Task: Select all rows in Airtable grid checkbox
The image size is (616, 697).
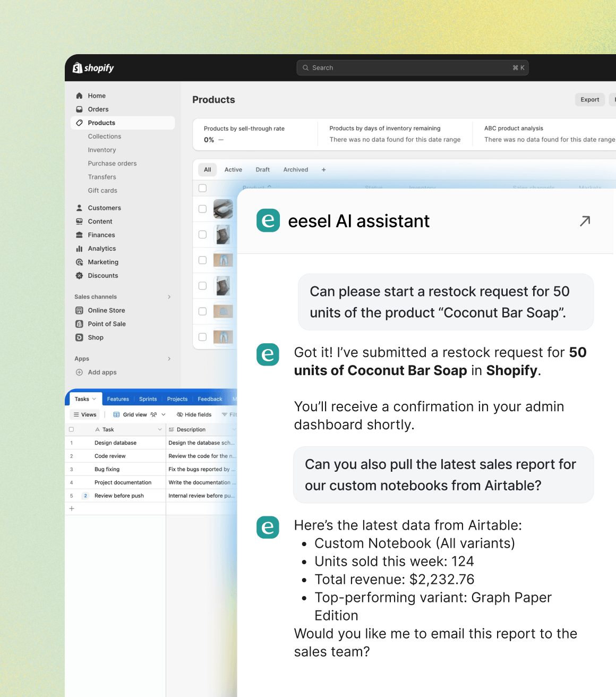Action: point(72,429)
